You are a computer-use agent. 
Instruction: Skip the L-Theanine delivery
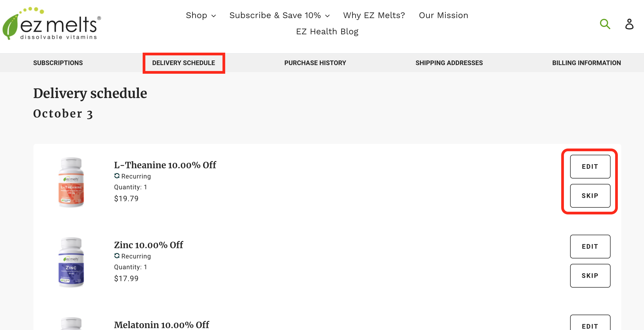[590, 196]
